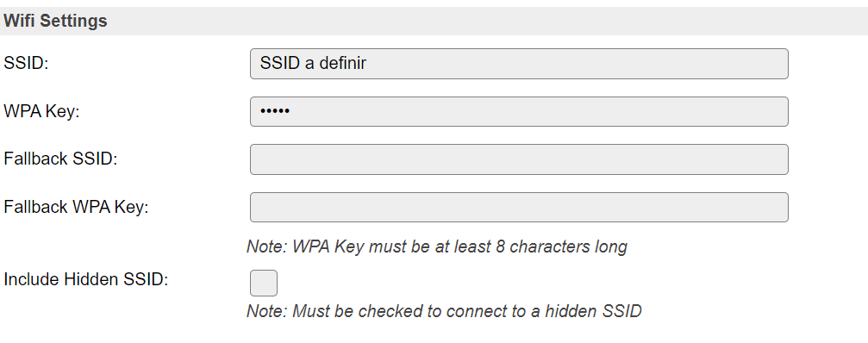Click the 'Fallback WPA Key:' label
Screen dimensions: 868x343
click(76, 208)
